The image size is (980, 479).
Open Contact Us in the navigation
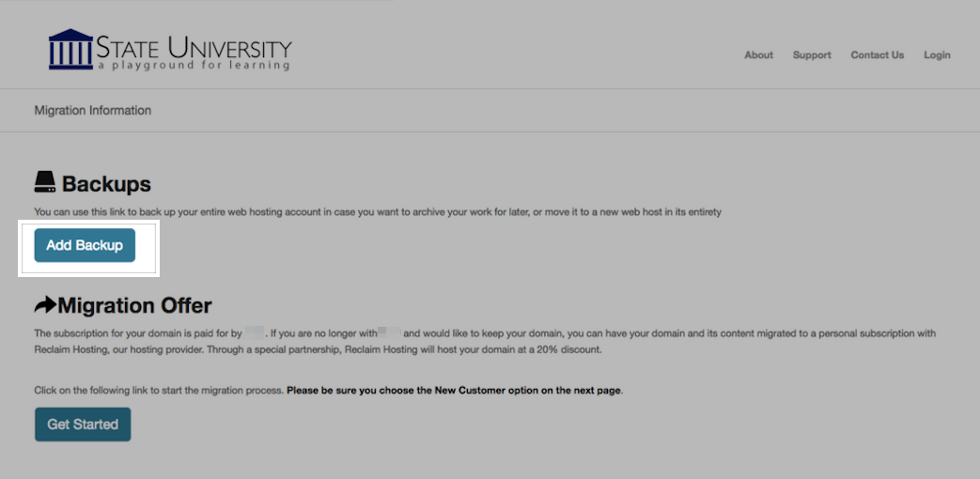877,55
